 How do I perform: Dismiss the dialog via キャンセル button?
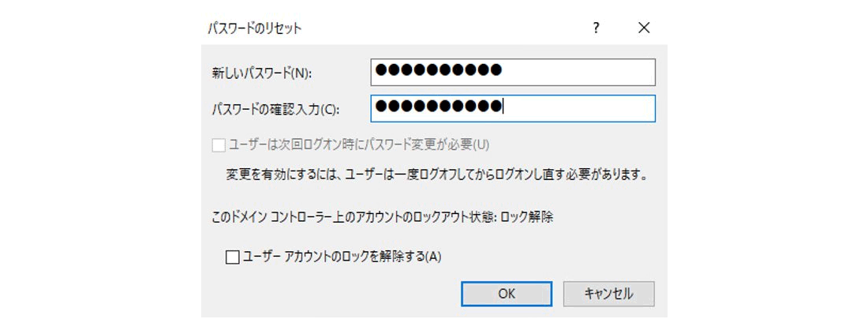point(609,294)
